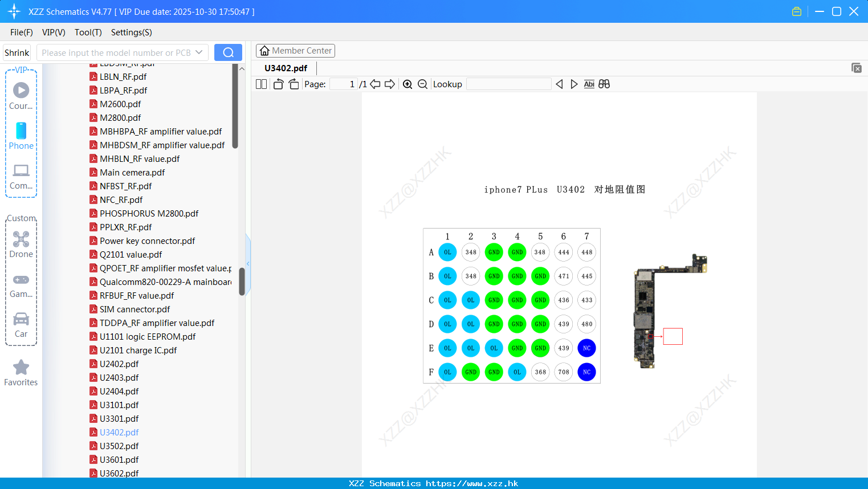The height and width of the screenshot is (489, 868).
Task: Find next lookup match triangle
Action: (574, 84)
